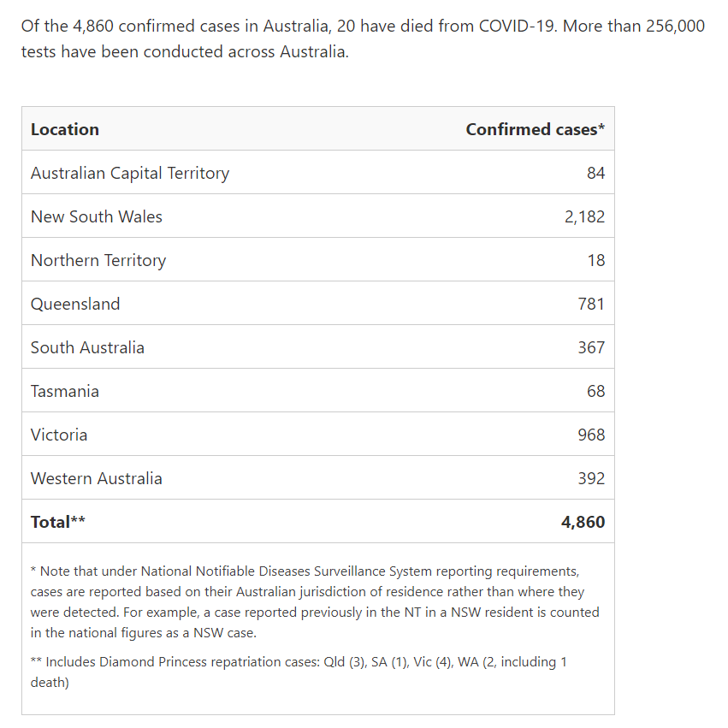Click the Total row label
728x728 pixels.
[x=58, y=522]
